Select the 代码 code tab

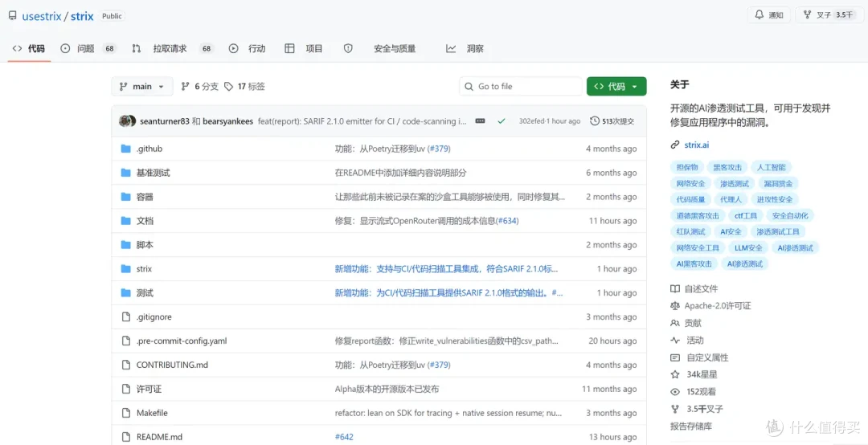coord(29,49)
